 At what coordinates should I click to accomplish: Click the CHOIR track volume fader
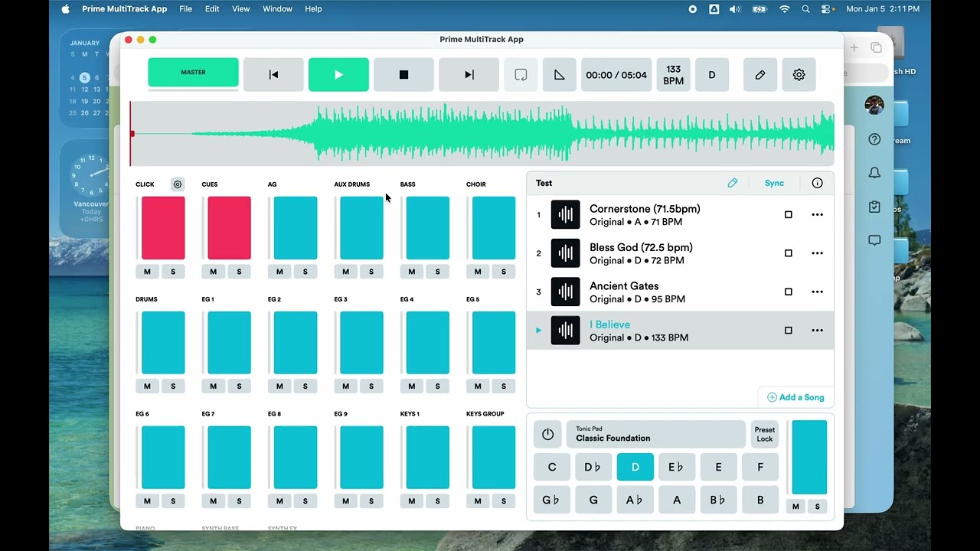494,228
